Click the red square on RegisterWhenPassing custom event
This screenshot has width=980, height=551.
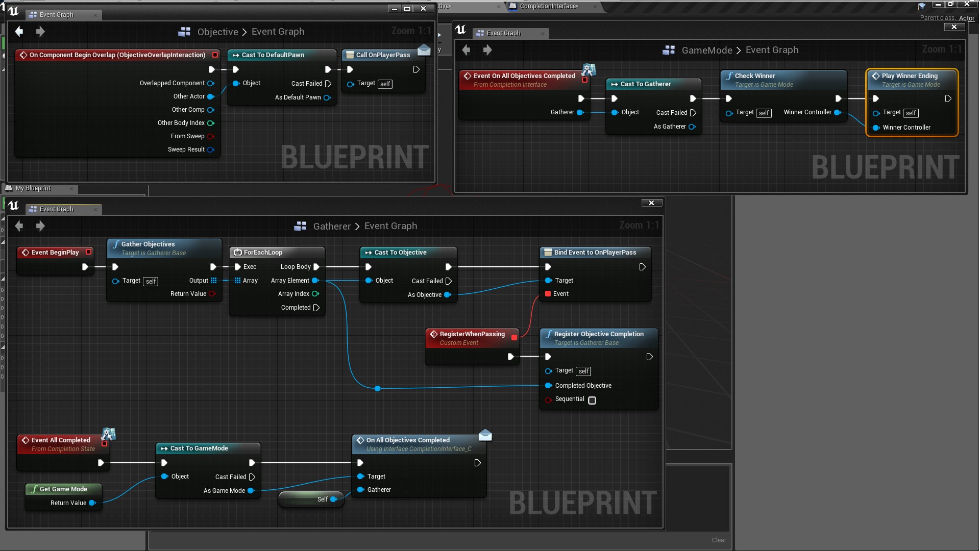pos(514,337)
